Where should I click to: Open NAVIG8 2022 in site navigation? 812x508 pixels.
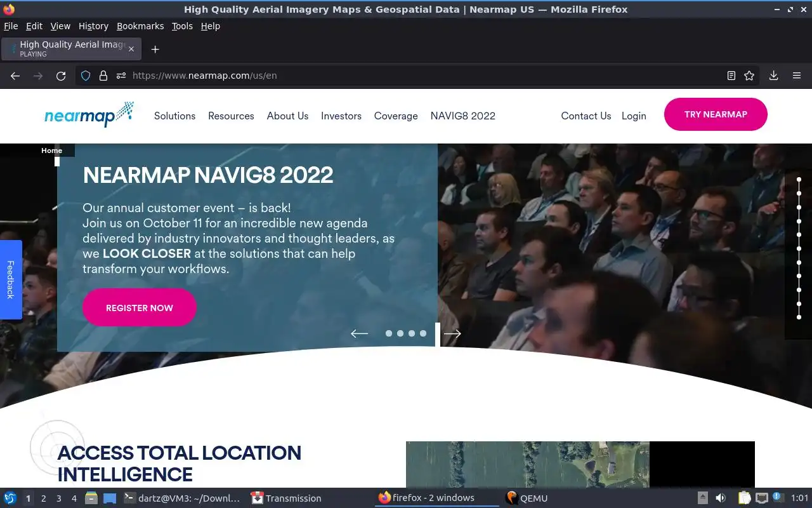click(463, 116)
